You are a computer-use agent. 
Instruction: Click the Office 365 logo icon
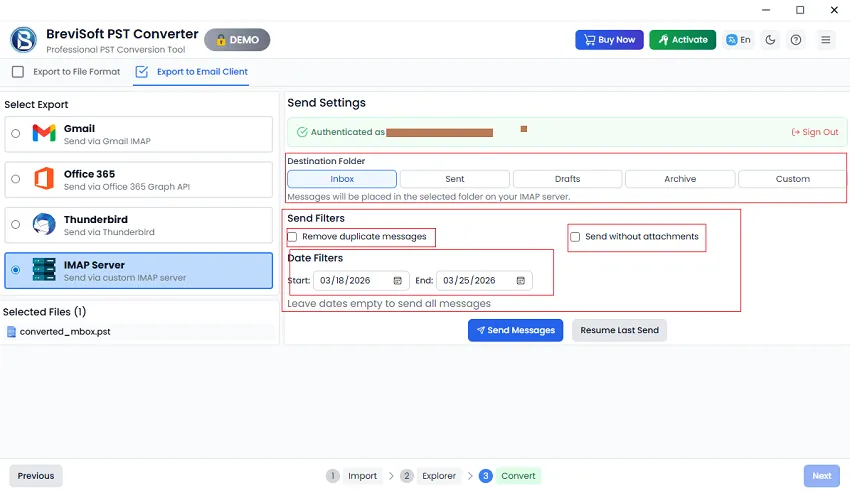pos(44,178)
